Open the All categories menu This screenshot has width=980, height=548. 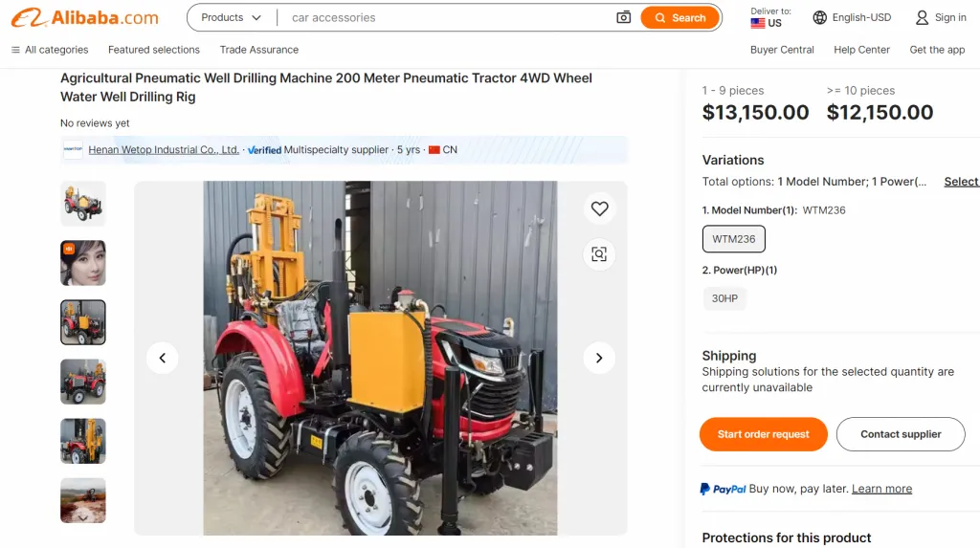[x=50, y=50]
